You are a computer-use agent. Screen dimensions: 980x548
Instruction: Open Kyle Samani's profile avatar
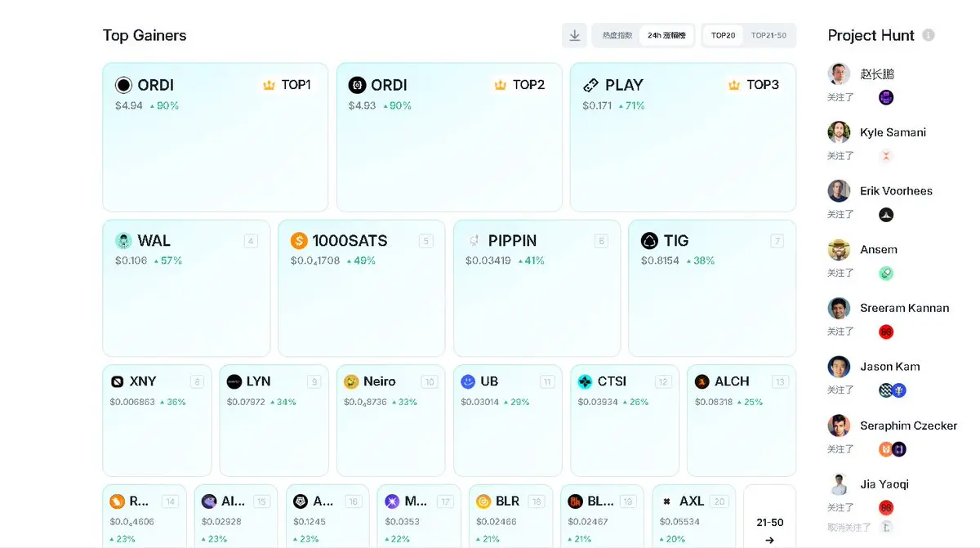[839, 132]
